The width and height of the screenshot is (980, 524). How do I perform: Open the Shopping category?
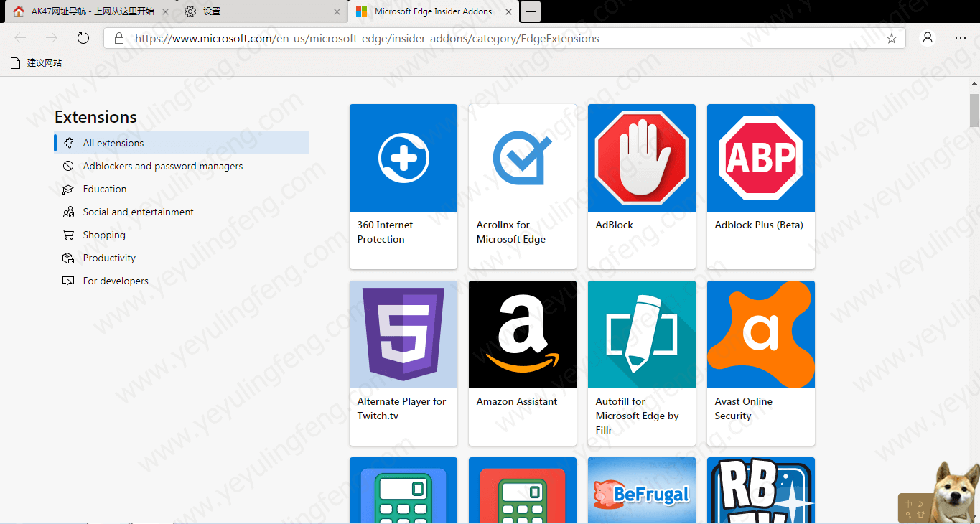(182, 235)
